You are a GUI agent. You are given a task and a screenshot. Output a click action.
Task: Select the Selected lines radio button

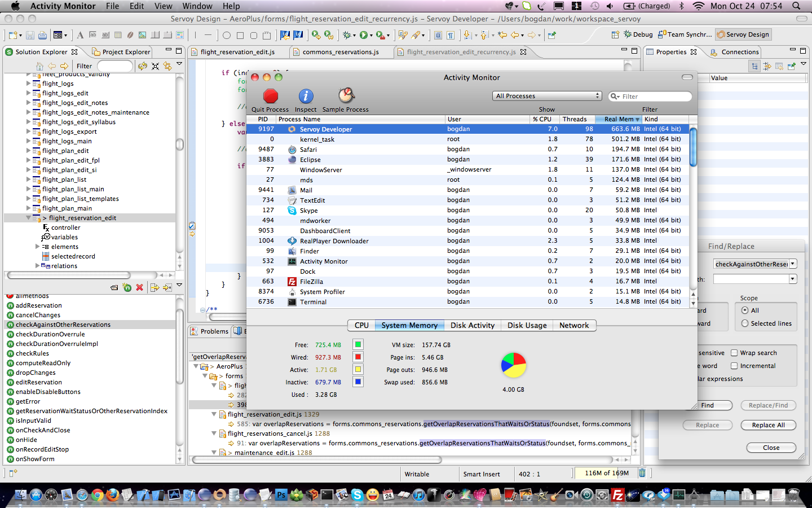point(745,323)
